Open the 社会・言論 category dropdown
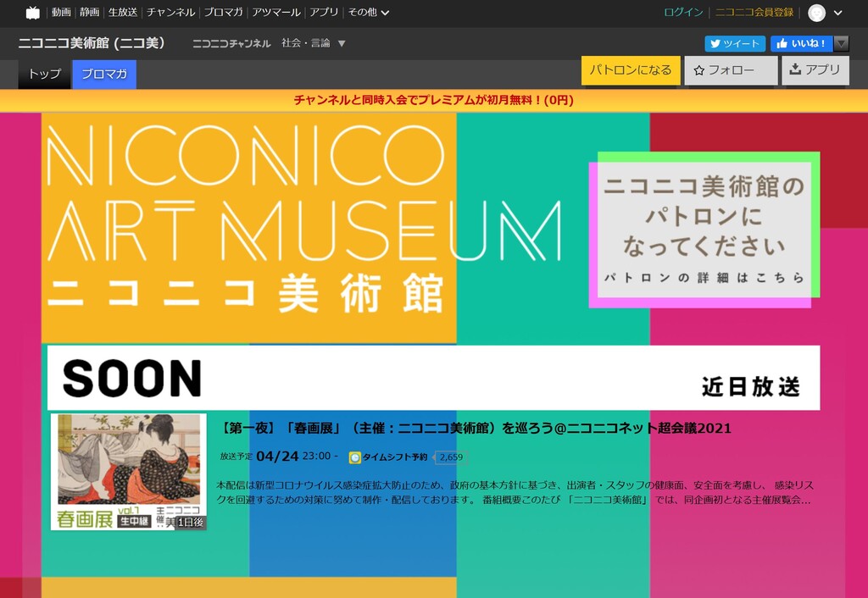Viewport: 868px width, 598px height. (314, 43)
